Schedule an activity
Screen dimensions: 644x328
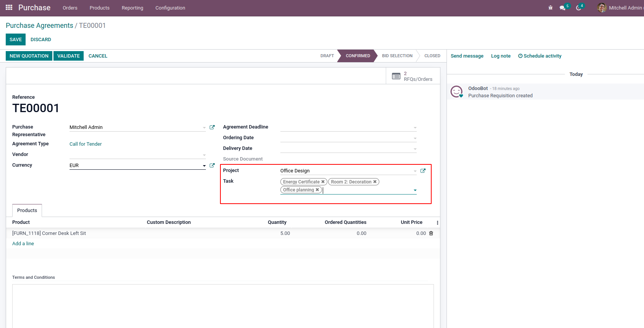coord(540,56)
